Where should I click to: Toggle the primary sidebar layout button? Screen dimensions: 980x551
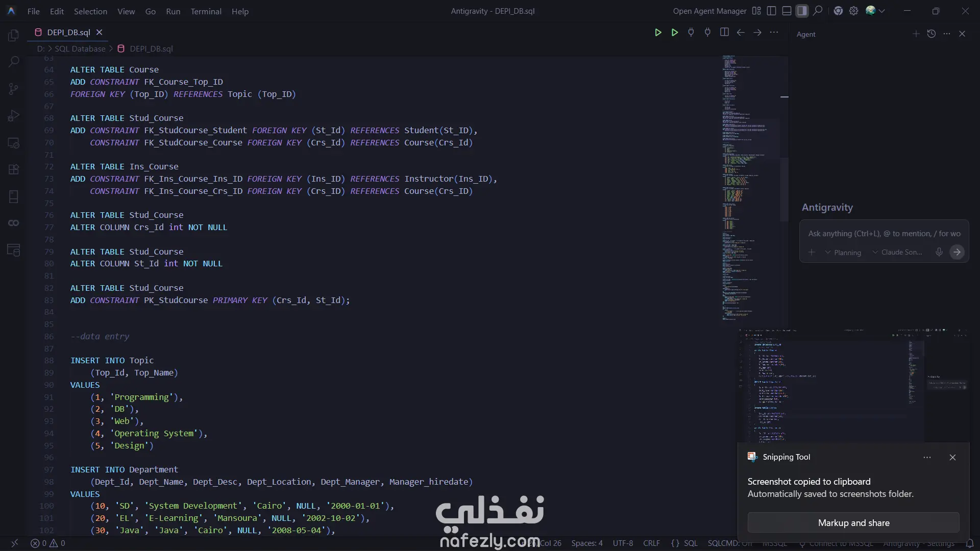[772, 11]
